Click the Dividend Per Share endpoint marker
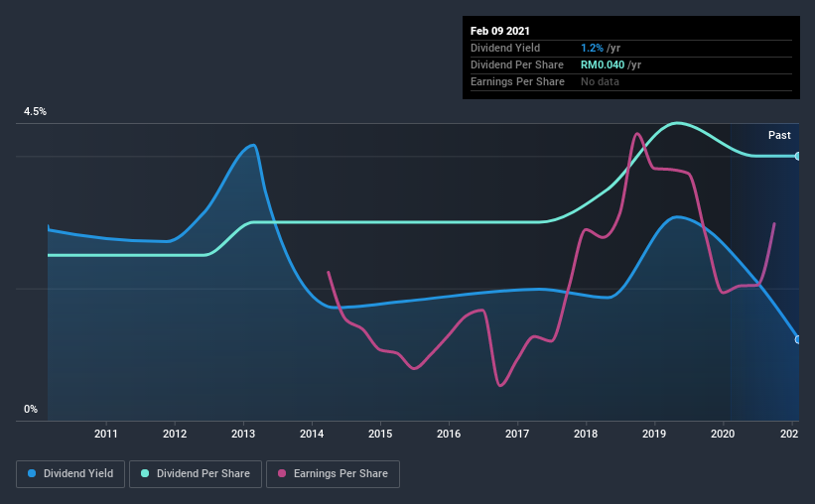The height and width of the screenshot is (504, 815). (798, 156)
